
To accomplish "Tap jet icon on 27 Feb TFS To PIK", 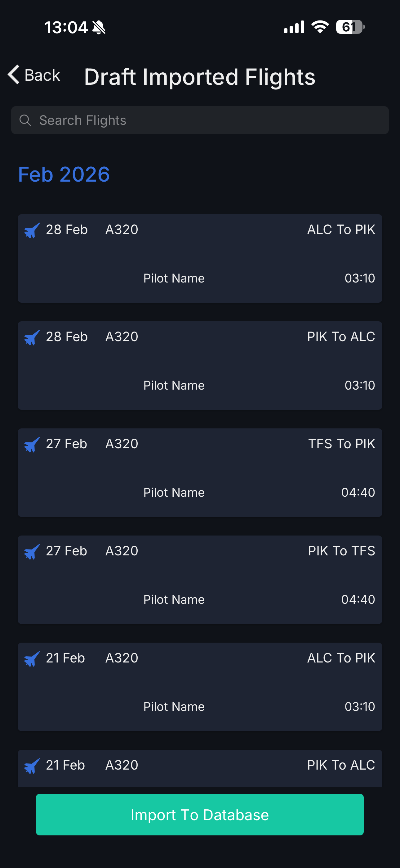I will coord(32,445).
